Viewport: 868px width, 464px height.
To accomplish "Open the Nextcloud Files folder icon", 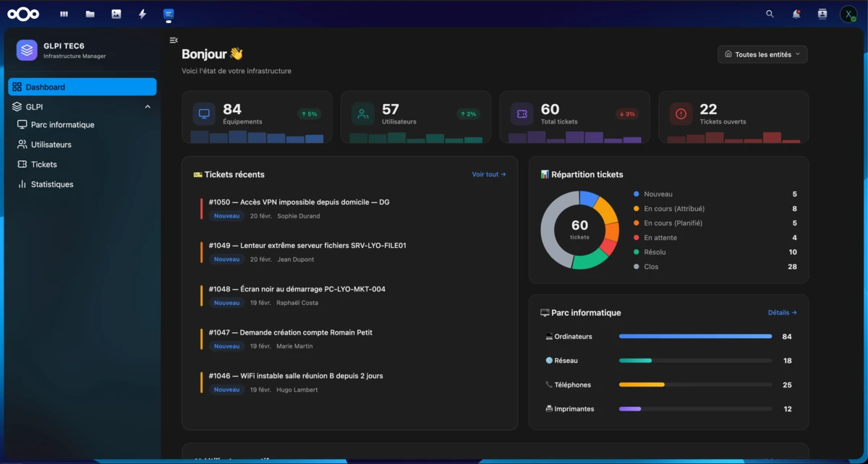I will tap(90, 14).
